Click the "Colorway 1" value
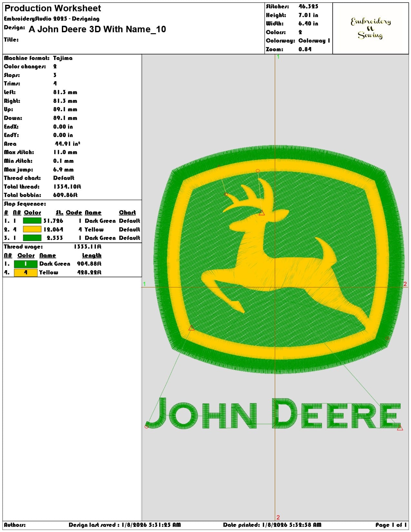 pyautogui.click(x=314, y=41)
